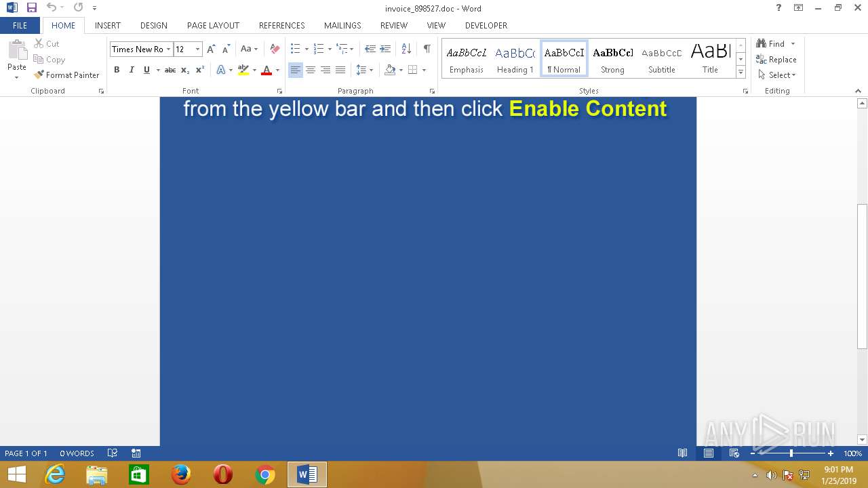Apply the Emphasis style
This screenshot has width=868, height=488.
tap(467, 58)
